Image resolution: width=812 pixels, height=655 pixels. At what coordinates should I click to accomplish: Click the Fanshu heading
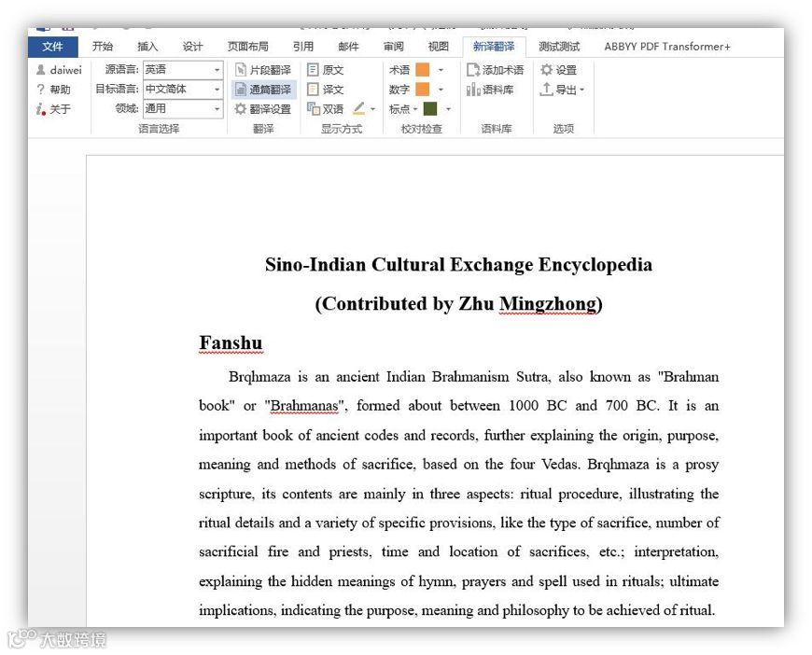(x=231, y=342)
